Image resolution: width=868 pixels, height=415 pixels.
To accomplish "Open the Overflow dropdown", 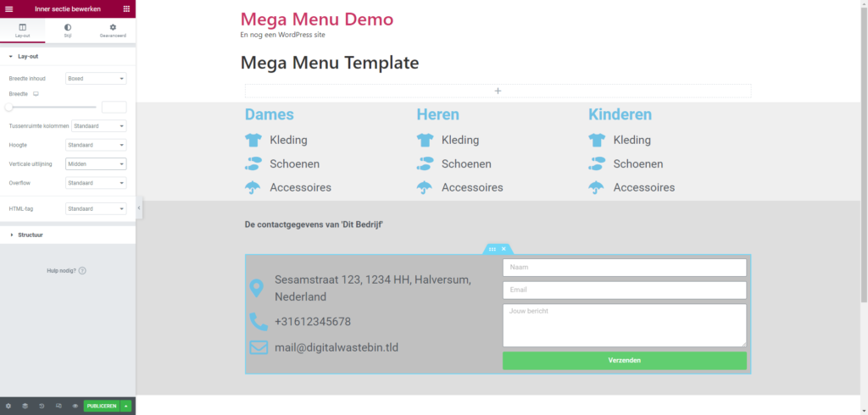I will 96,183.
